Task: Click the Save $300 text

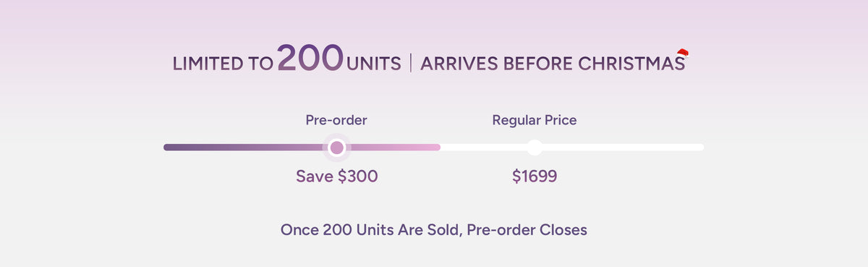Action: pyautogui.click(x=337, y=176)
